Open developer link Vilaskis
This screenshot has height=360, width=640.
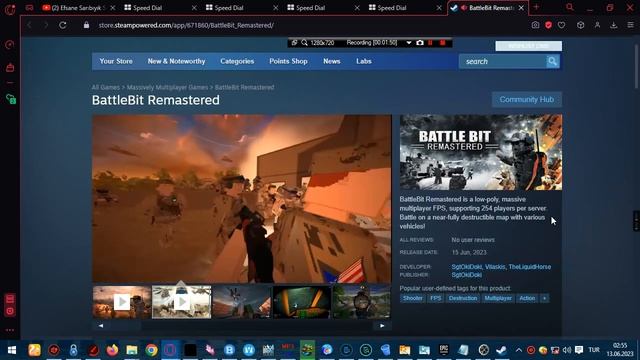coord(495,267)
